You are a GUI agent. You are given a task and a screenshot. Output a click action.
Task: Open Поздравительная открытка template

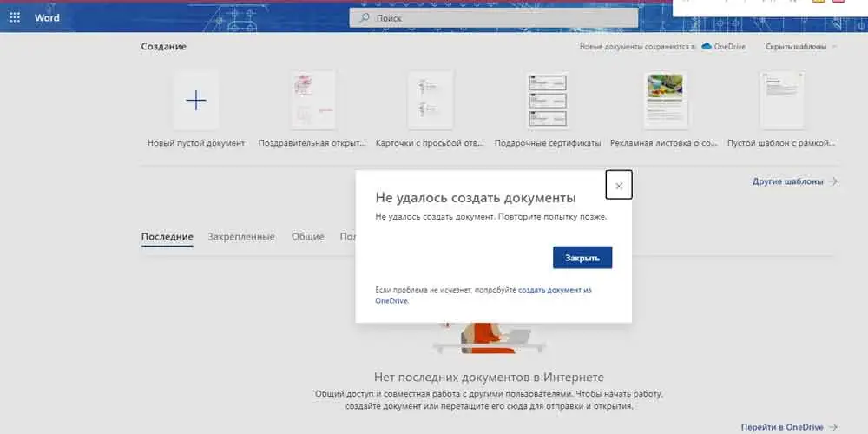point(312,100)
